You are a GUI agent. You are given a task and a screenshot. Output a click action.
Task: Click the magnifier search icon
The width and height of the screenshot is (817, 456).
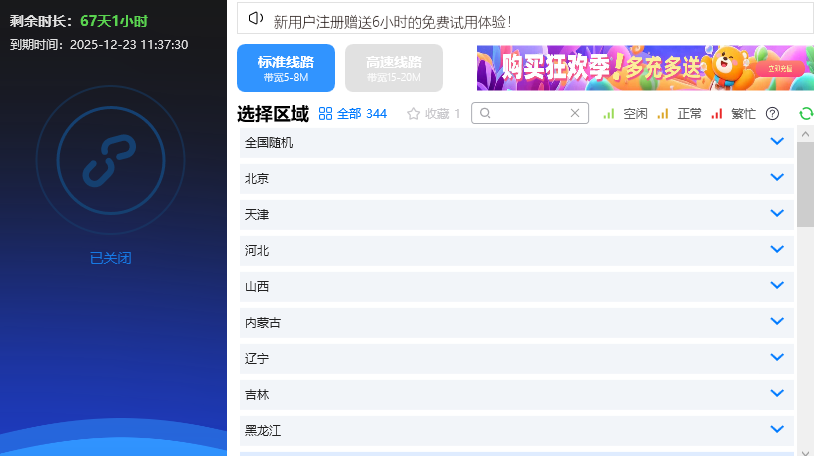pos(486,114)
